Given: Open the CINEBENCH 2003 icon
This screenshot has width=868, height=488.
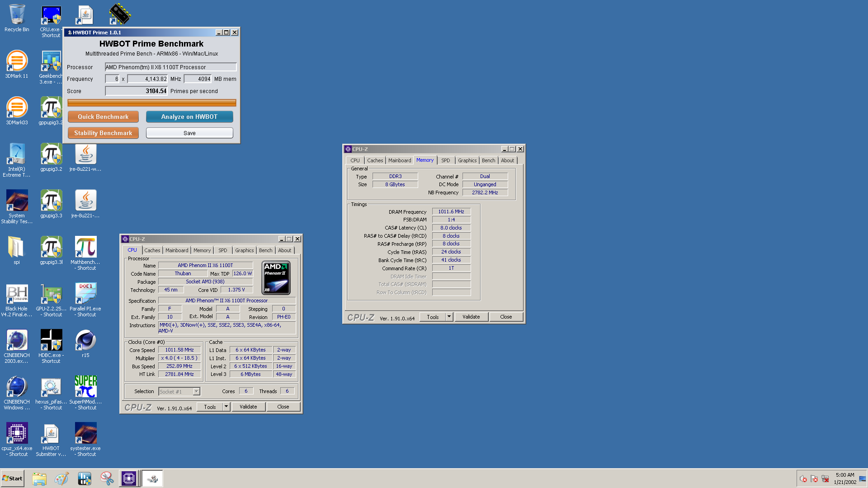Looking at the screenshot, I should click(x=17, y=346).
